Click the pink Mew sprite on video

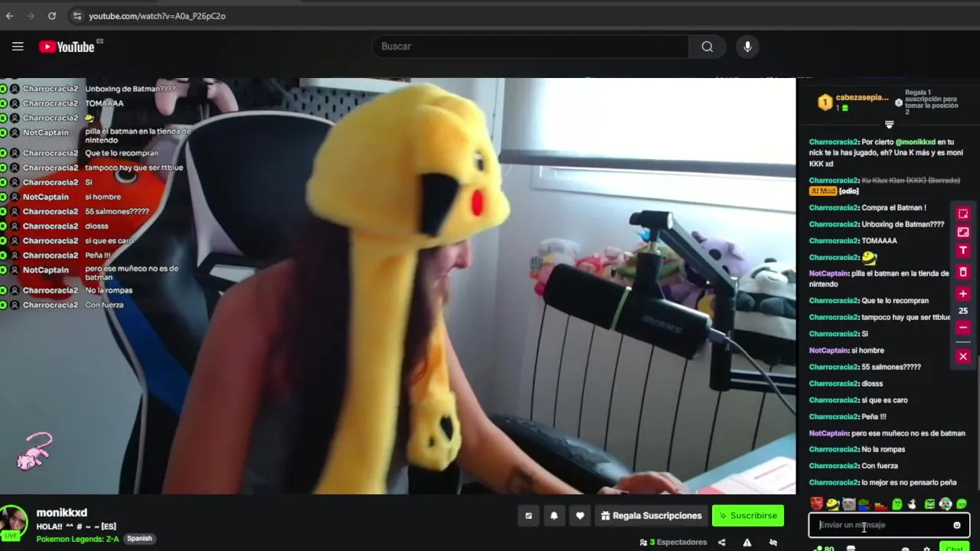[35, 450]
